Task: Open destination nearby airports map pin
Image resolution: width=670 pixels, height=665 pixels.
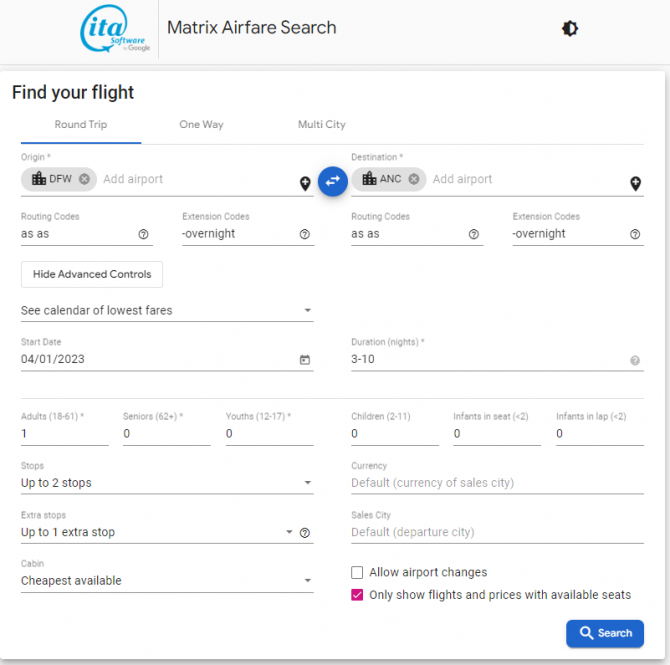Action: pyautogui.click(x=635, y=183)
